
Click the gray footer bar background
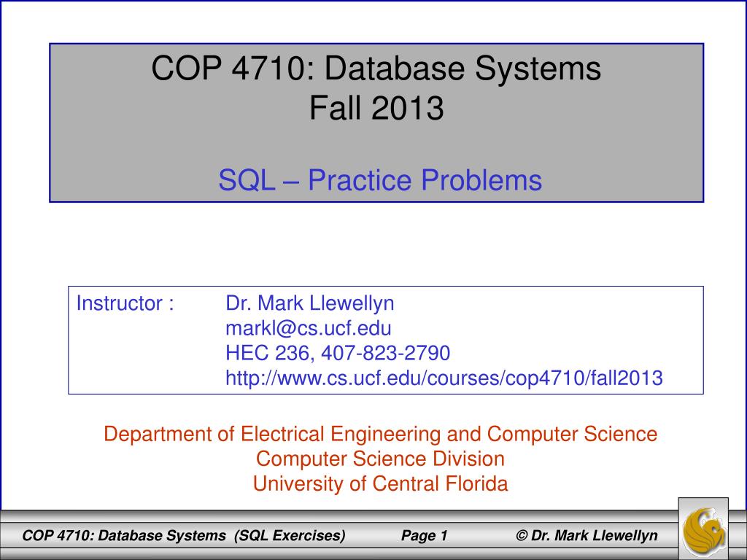tap(481, 536)
